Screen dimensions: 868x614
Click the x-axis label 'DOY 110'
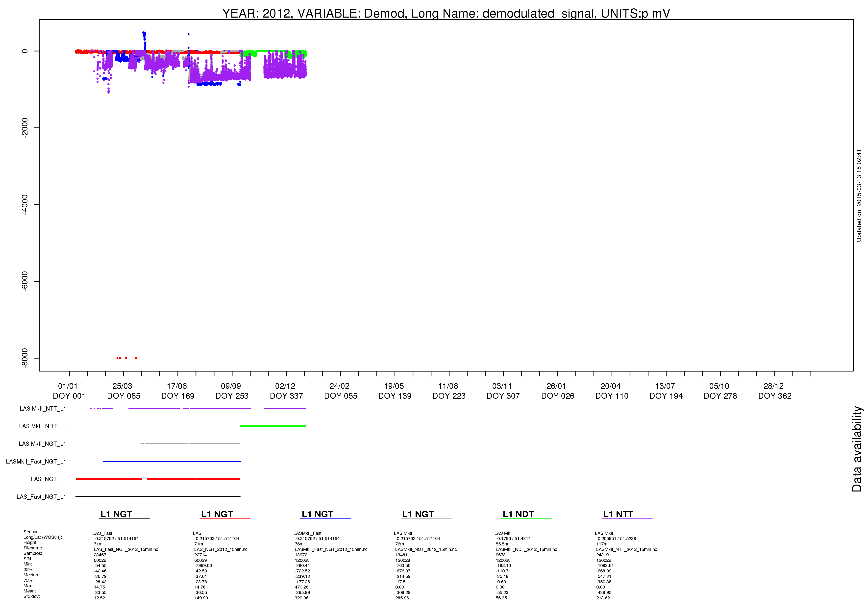tap(612, 396)
